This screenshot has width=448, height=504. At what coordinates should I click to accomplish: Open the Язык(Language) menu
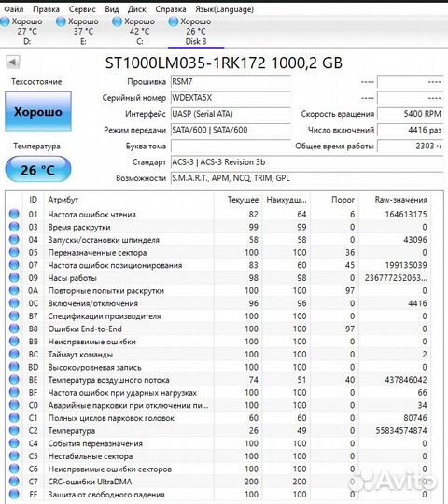coord(224,9)
